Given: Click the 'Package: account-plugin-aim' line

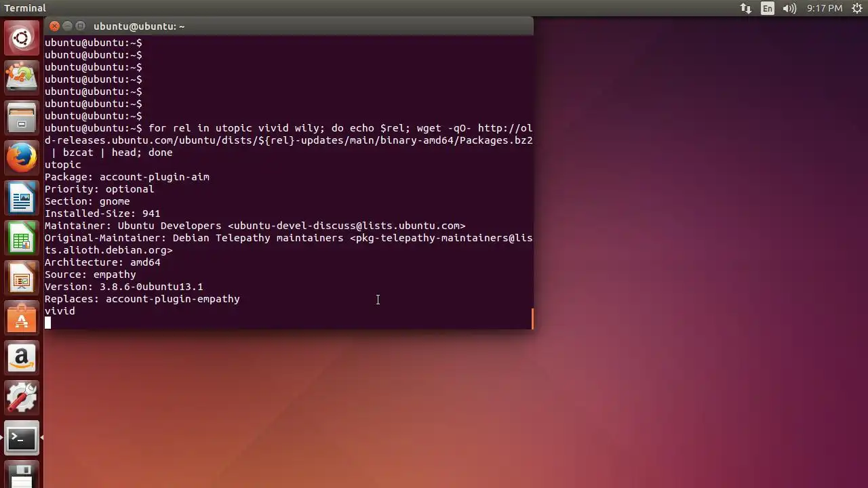Looking at the screenshot, I should coord(127,177).
